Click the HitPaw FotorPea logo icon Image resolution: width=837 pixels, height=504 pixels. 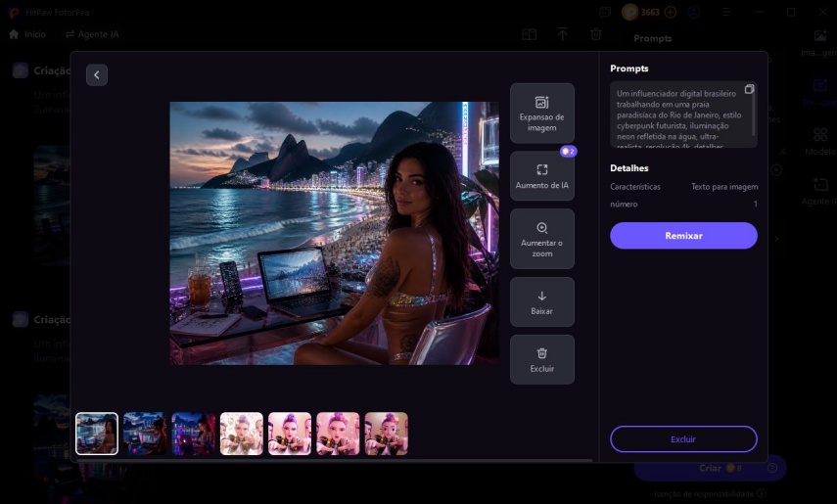point(14,13)
